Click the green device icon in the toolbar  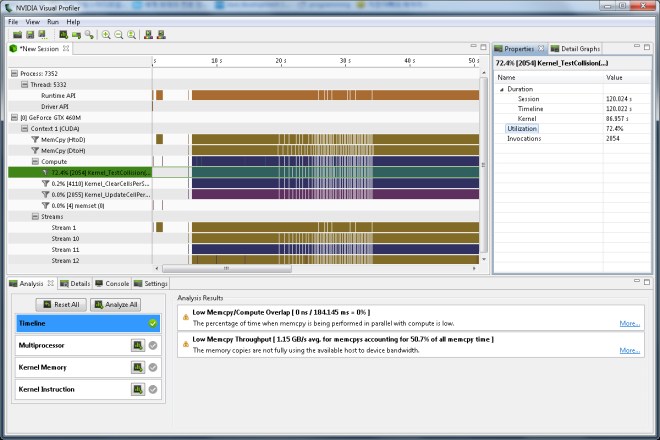click(76, 35)
